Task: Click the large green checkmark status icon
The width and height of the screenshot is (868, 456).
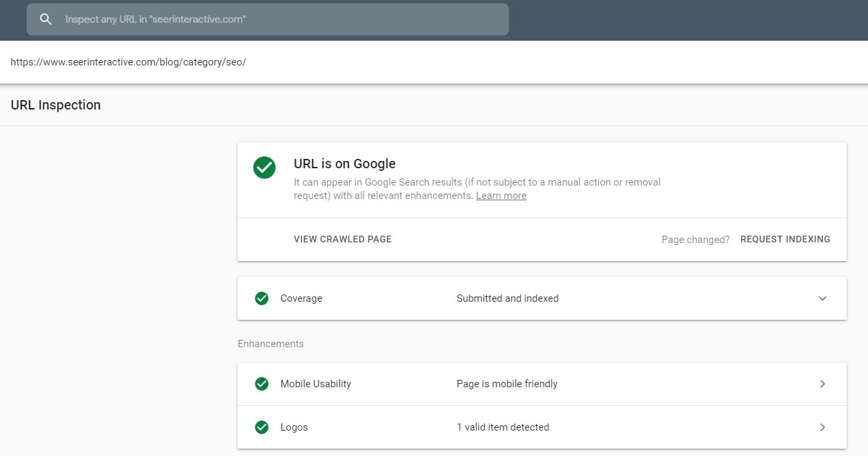Action: pyautogui.click(x=264, y=168)
